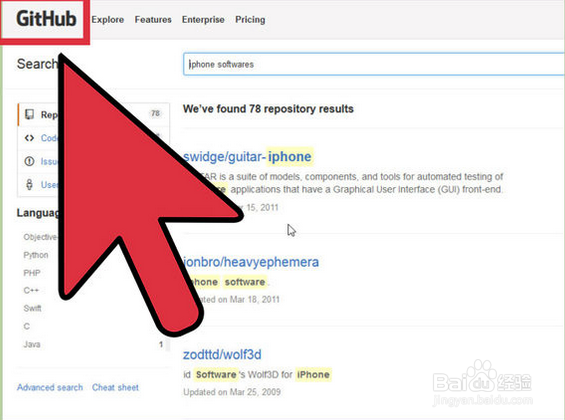Filter results by C++ language
The width and height of the screenshot is (565, 420).
(31, 290)
